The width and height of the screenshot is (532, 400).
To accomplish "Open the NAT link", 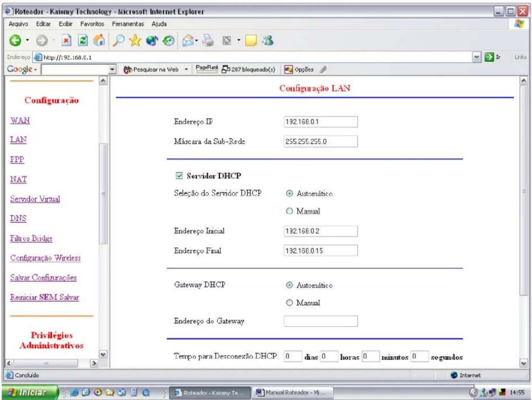I will point(18,179).
